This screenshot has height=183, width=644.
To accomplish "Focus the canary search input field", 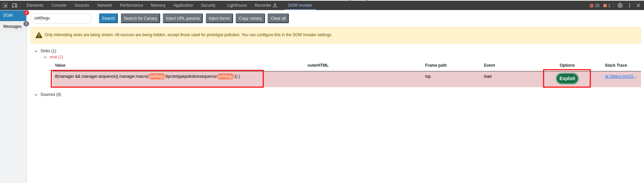I will tap(61, 18).
